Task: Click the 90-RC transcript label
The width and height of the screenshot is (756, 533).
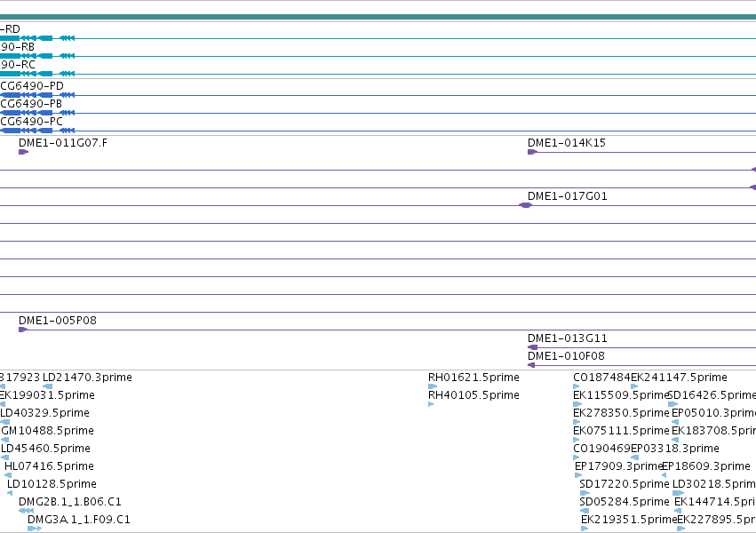Action: (x=18, y=65)
